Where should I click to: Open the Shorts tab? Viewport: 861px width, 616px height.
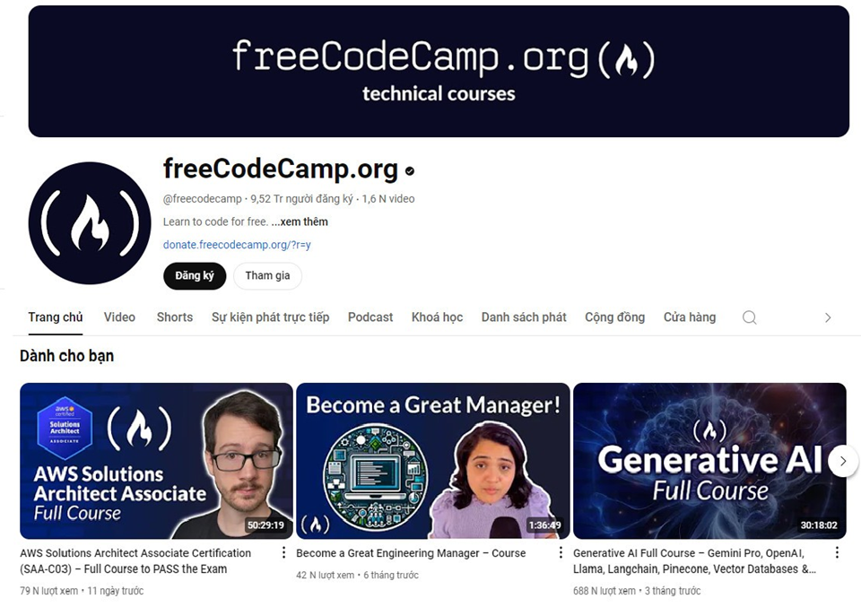coord(175,317)
